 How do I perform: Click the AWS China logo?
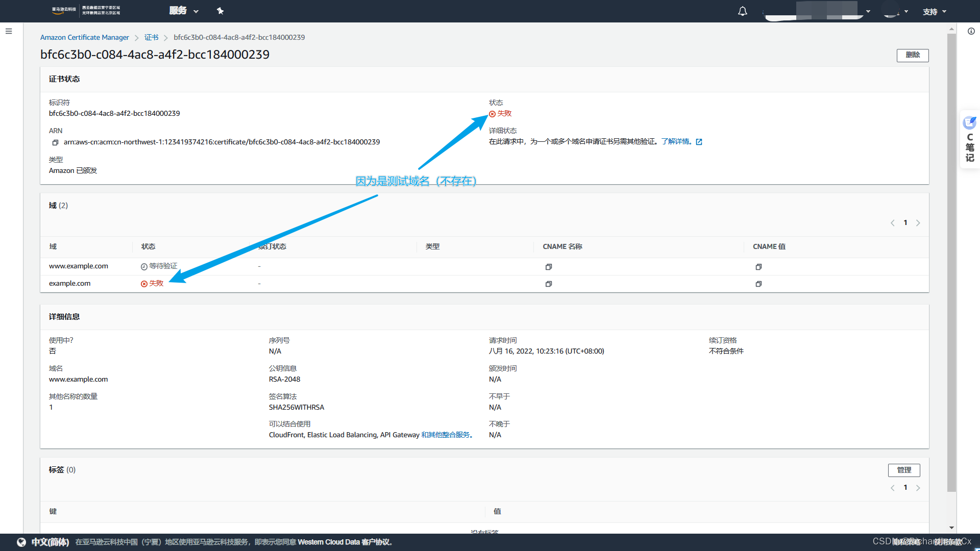[x=86, y=10]
